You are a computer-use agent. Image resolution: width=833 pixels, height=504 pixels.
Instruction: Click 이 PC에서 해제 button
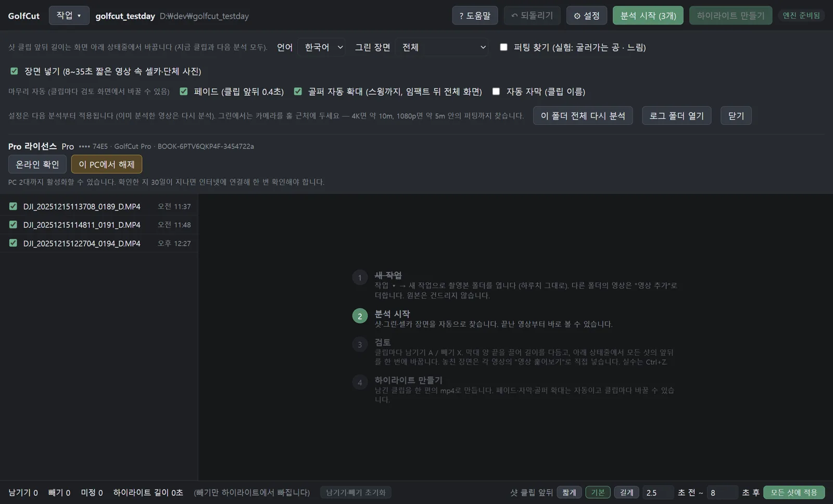point(107,164)
